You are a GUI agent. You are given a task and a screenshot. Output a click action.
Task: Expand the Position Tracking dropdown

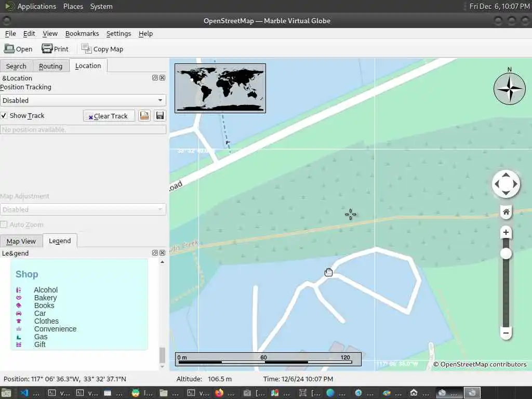[83, 100]
